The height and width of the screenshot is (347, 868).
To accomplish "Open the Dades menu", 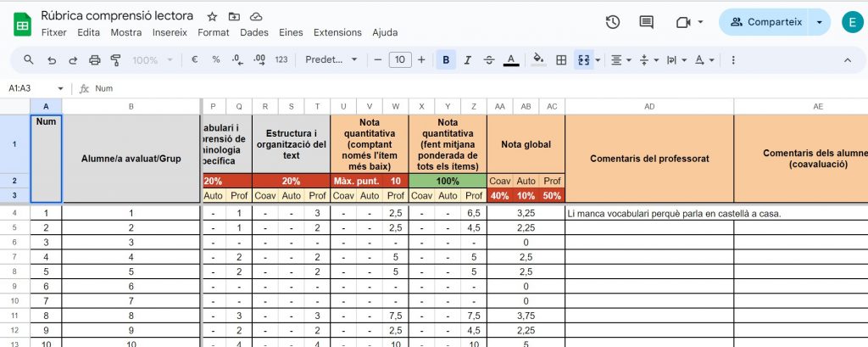I will click(x=254, y=32).
